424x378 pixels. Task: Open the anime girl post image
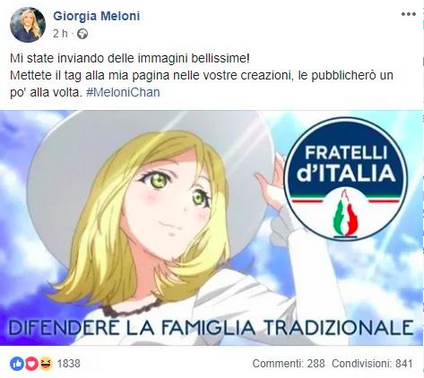212,228
